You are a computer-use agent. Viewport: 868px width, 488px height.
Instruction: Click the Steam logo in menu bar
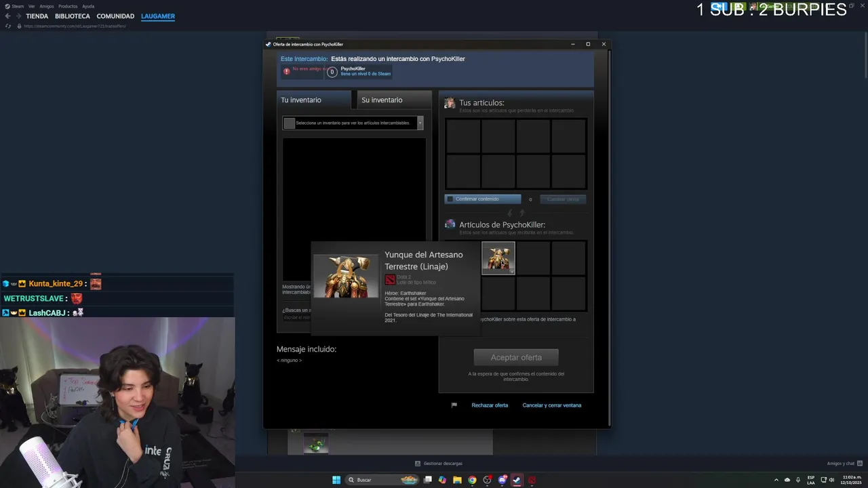coord(7,6)
